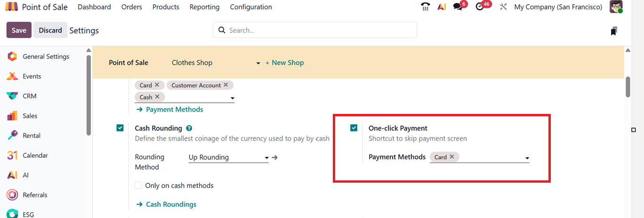Follow the Cash Roundings link

(171, 204)
